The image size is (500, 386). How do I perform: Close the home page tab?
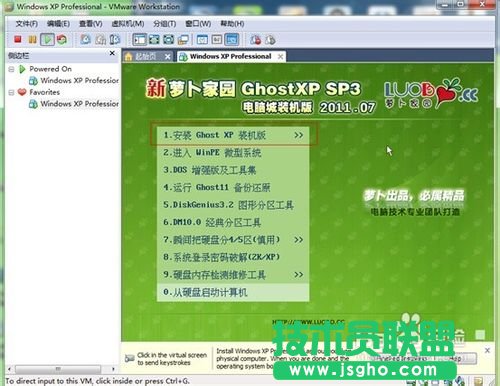[167, 57]
